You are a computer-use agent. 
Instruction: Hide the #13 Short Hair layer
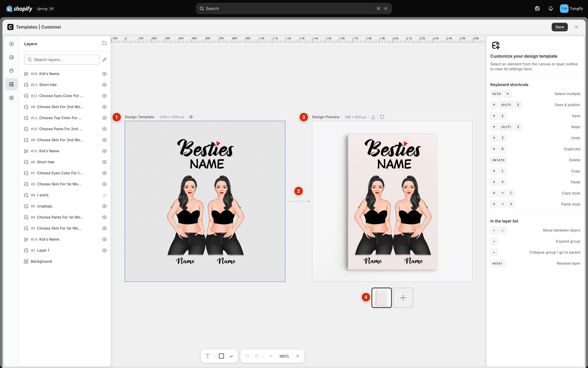104,85
